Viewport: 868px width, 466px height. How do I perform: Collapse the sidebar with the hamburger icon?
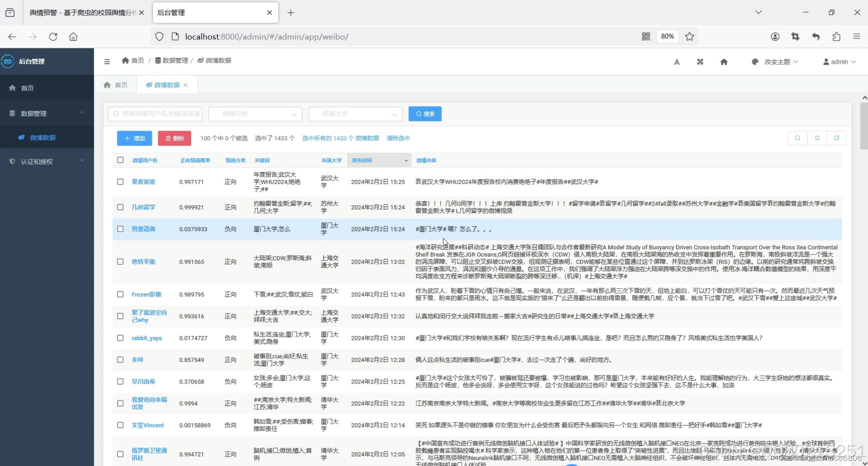point(107,61)
